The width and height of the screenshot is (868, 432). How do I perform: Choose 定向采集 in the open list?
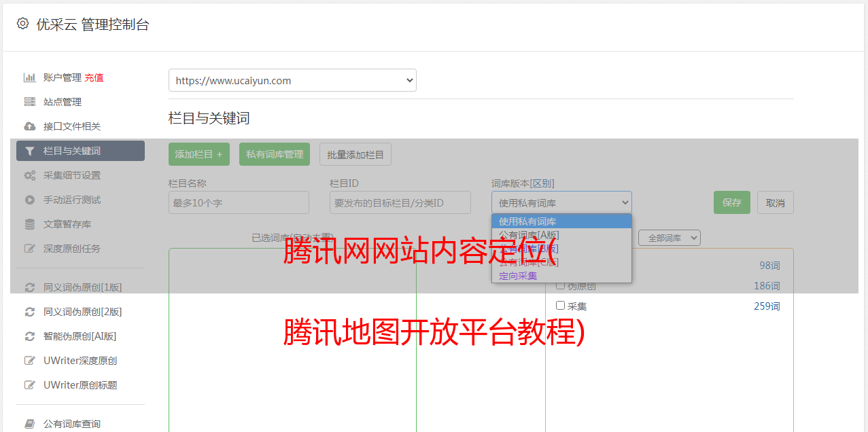tap(561, 276)
